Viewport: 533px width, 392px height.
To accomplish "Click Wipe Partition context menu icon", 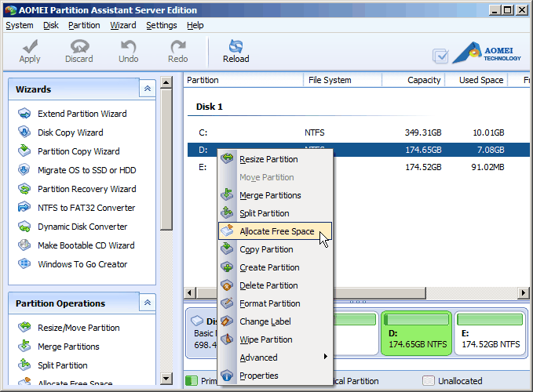I will point(227,339).
